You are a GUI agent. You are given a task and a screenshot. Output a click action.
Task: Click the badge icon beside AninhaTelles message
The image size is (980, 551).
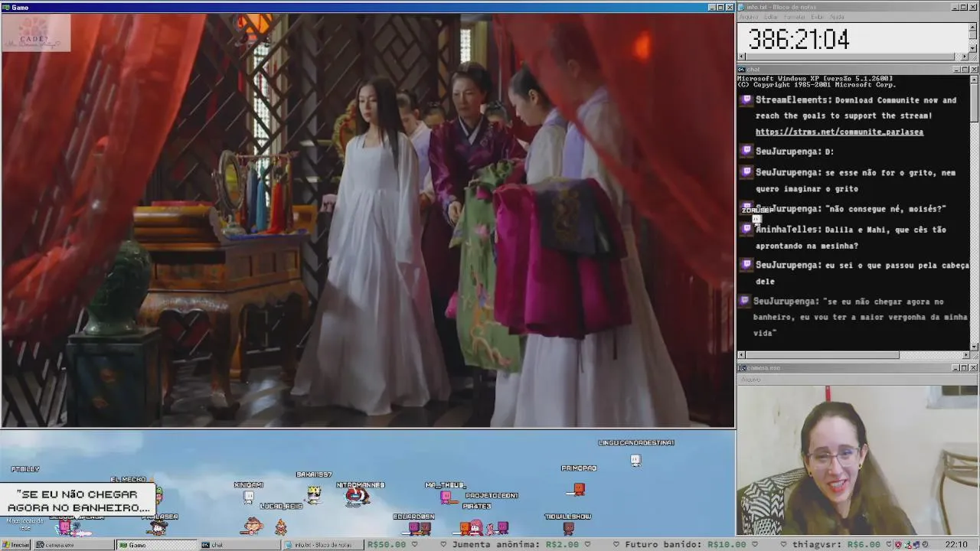[746, 229]
